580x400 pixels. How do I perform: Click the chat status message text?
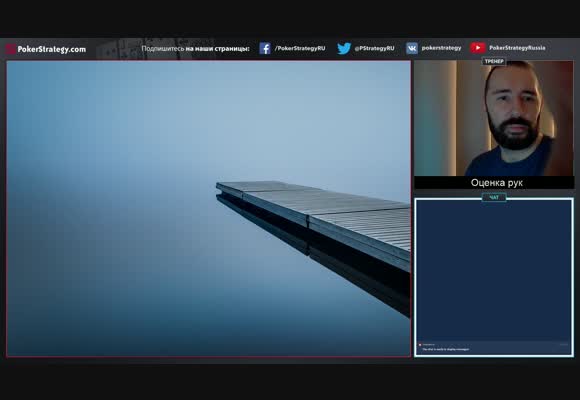coord(446,349)
